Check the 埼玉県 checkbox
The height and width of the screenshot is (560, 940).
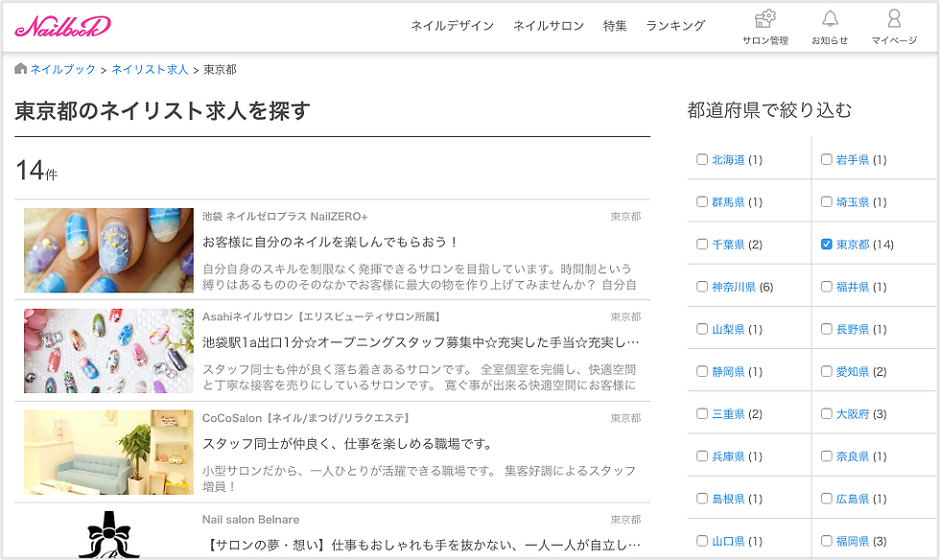[x=826, y=201]
